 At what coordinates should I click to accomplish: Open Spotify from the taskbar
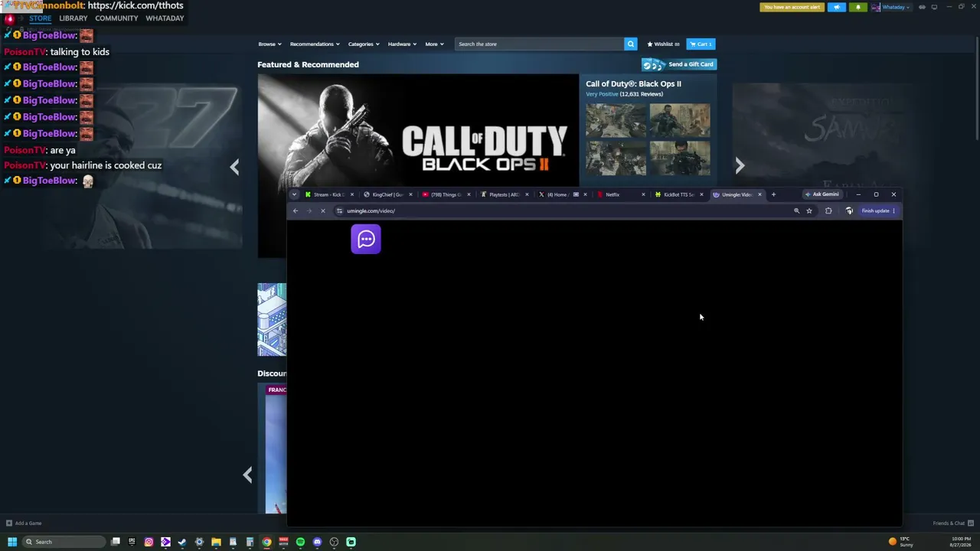click(x=300, y=542)
